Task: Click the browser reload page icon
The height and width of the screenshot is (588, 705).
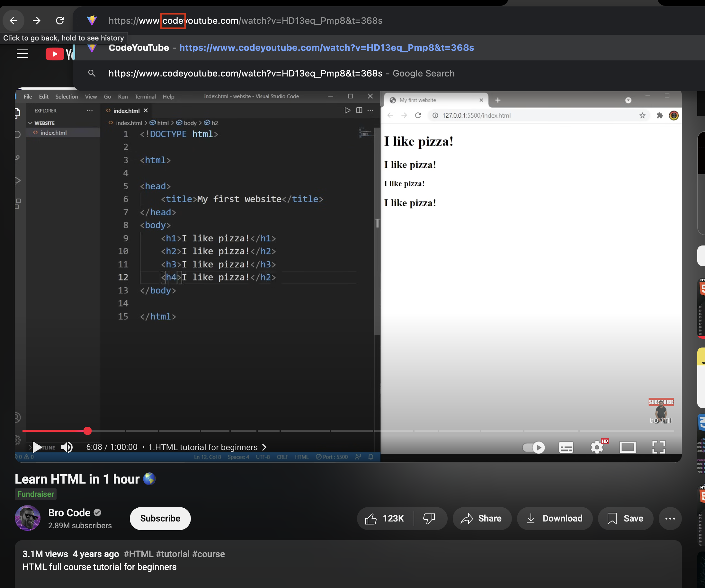Action: pyautogui.click(x=60, y=21)
